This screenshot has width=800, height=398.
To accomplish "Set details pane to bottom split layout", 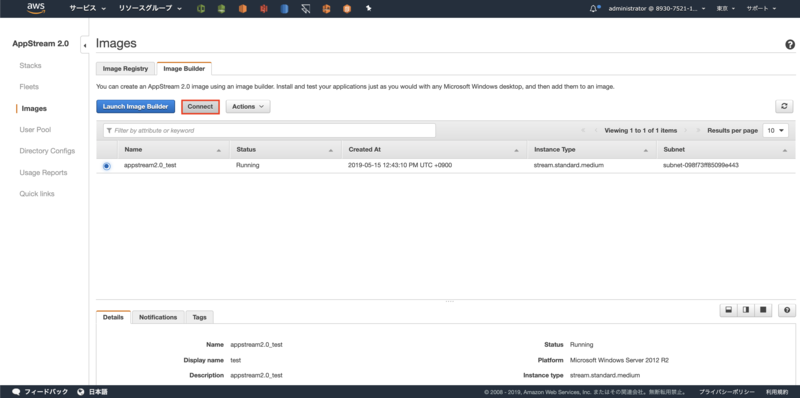I will pyautogui.click(x=729, y=310).
